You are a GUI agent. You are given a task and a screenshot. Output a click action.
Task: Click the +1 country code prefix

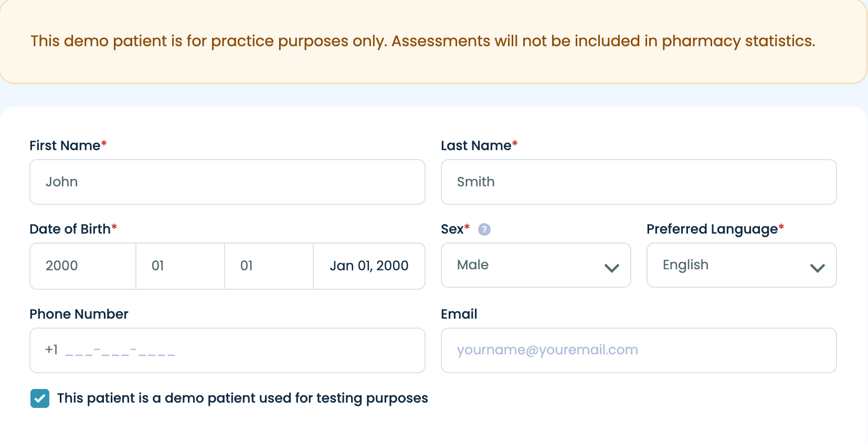point(51,350)
